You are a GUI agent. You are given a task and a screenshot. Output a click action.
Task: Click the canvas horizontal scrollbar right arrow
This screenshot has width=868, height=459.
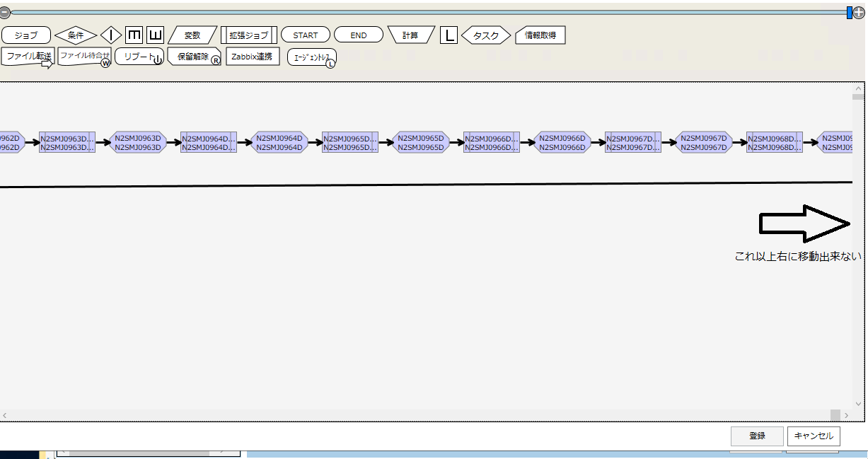point(846,415)
